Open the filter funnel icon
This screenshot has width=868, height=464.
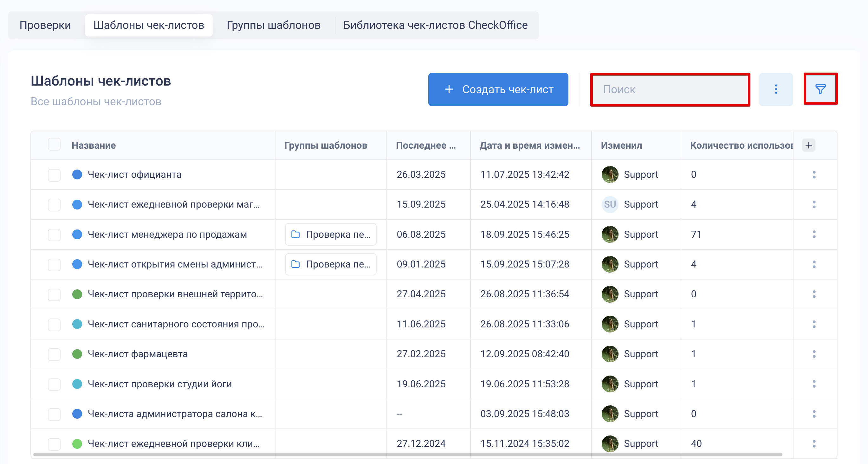[x=820, y=89]
